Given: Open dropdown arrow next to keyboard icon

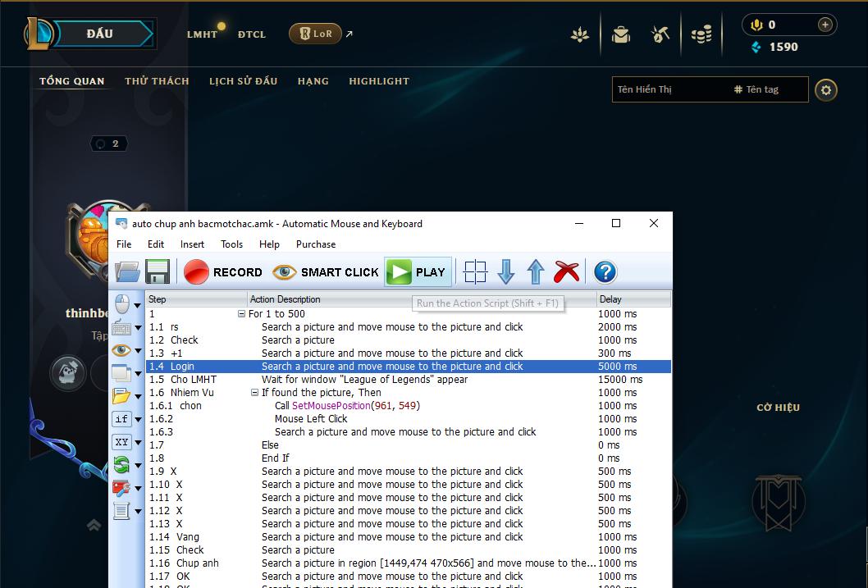Looking at the screenshot, I should (137, 327).
